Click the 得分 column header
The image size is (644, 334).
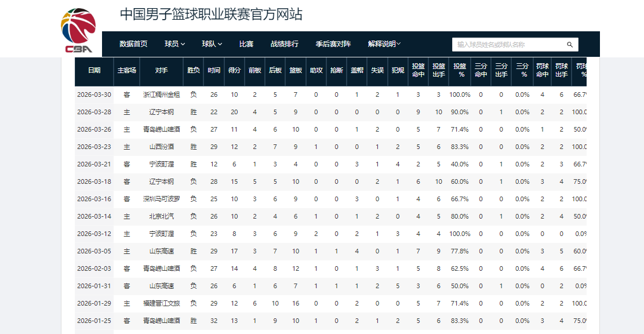click(234, 70)
